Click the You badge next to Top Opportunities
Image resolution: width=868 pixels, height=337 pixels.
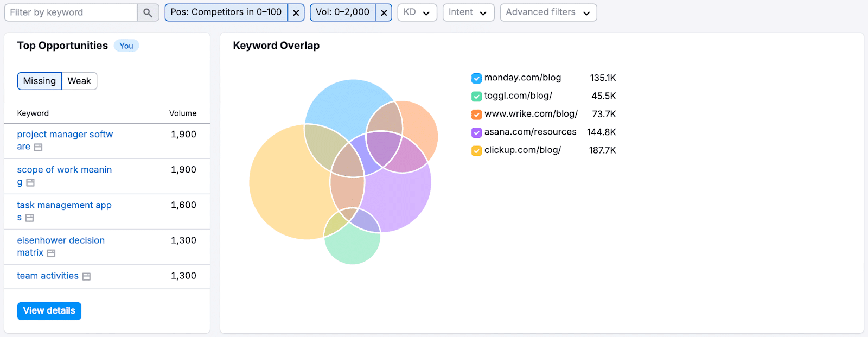point(126,46)
